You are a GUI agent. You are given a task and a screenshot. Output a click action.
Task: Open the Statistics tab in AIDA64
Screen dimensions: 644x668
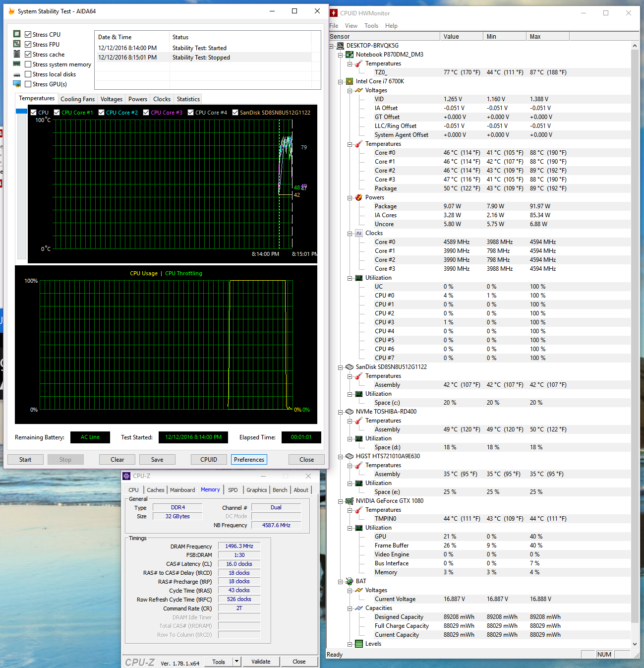188,99
